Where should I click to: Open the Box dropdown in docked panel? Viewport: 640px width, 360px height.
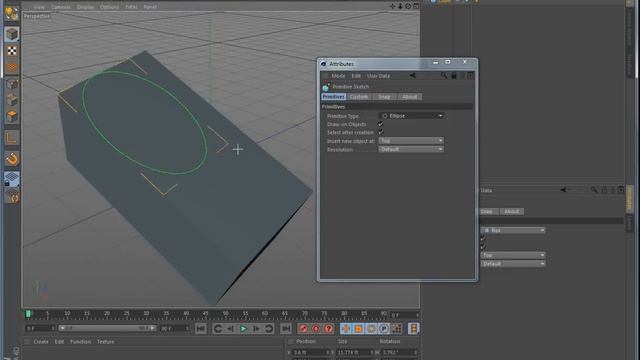click(513, 231)
